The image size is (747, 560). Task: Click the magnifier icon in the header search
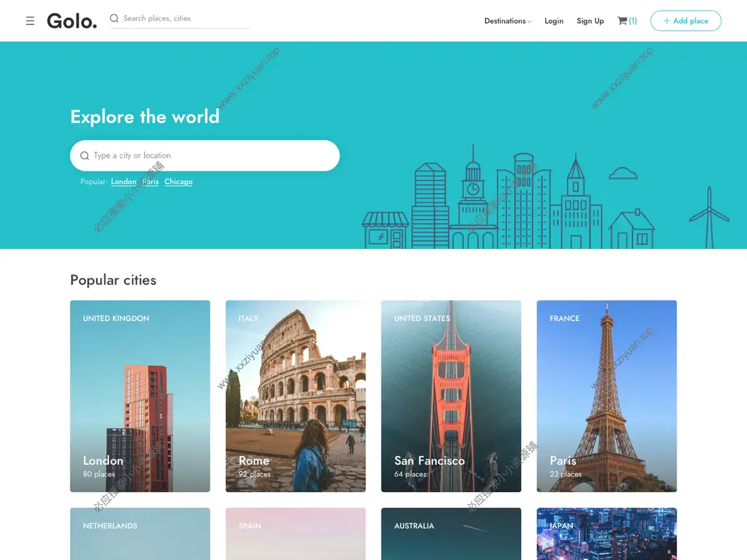114,19
